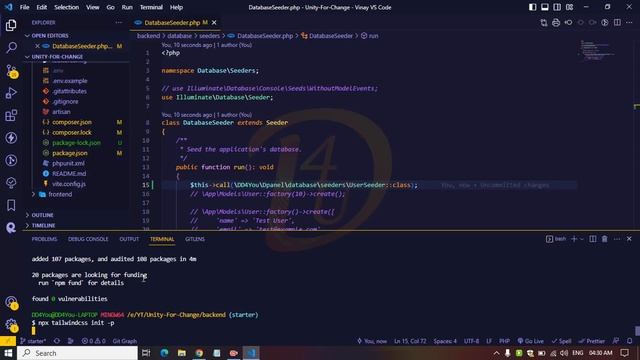Click the Split Editor Right icon
The width and height of the screenshot is (640, 360).
(617, 22)
